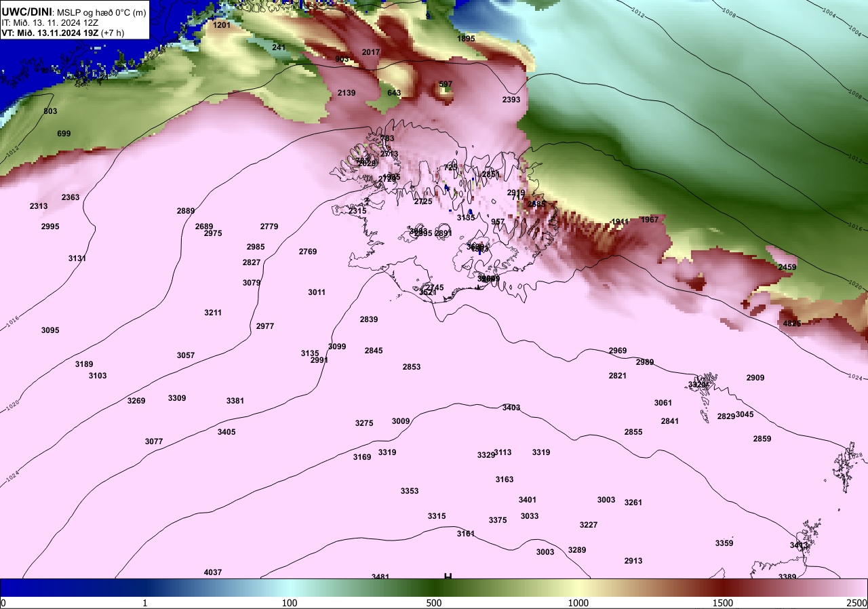Click the height value 3275
Screen dimensions: 868x609
(x=364, y=423)
